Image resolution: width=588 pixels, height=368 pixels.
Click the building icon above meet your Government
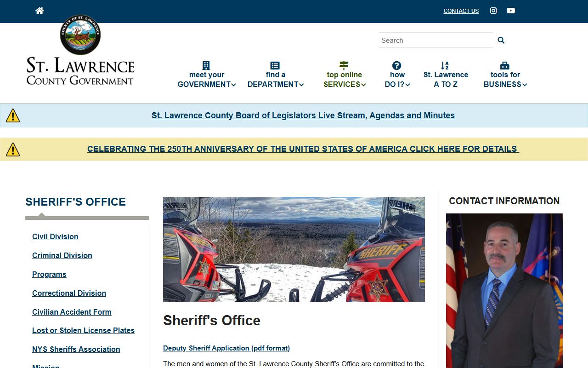click(x=206, y=65)
